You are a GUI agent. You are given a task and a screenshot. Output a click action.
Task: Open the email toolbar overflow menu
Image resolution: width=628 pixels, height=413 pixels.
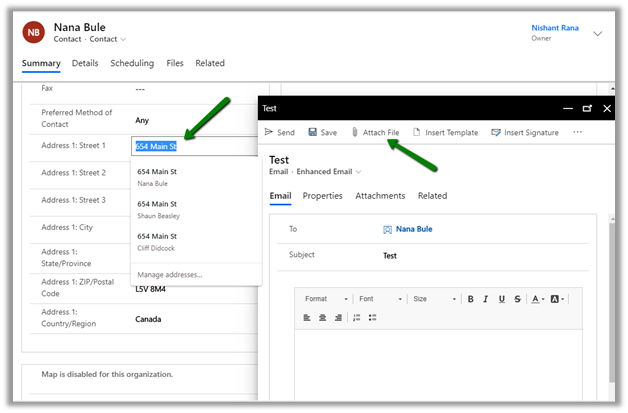[x=577, y=132]
